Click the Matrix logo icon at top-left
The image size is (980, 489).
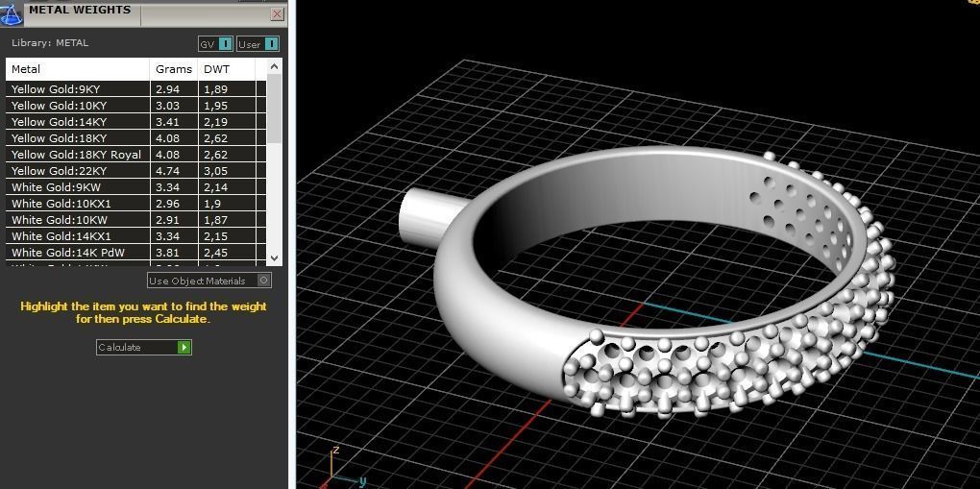[x=12, y=13]
